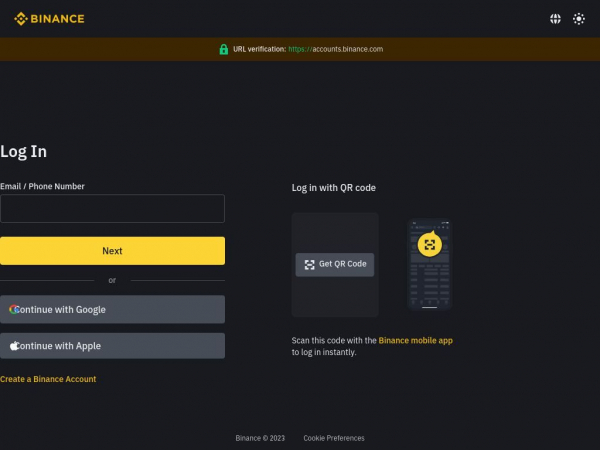Toggle light theme using the sun icon
The image size is (600, 450).
click(x=579, y=19)
